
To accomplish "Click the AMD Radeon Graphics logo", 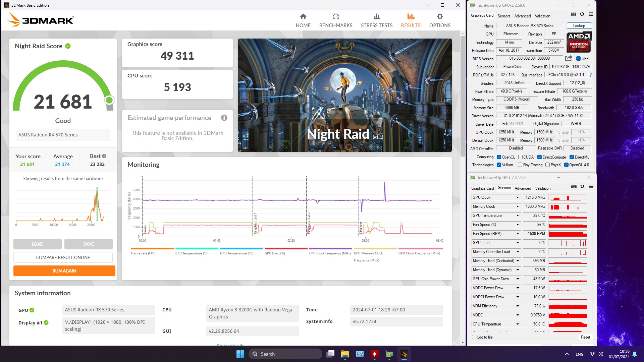I will 579,42.
